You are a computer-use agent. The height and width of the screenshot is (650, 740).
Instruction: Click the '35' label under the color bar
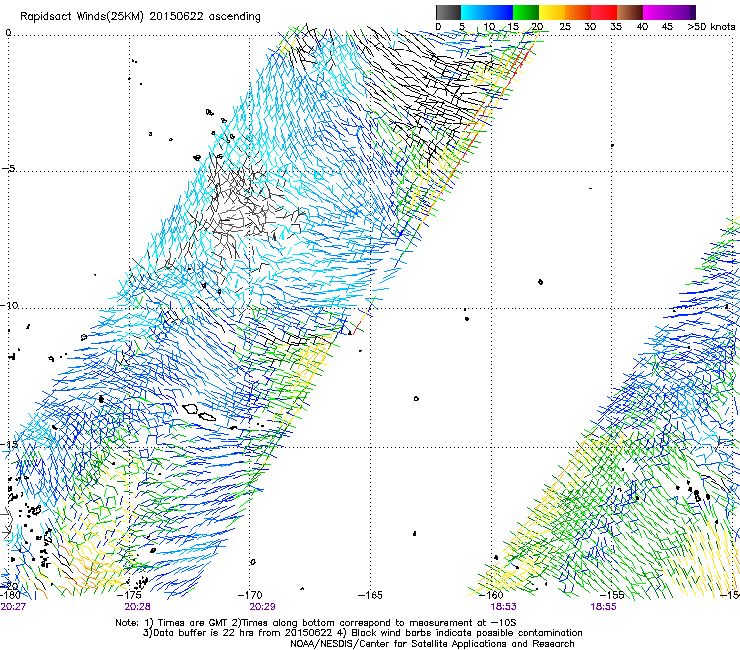pyautogui.click(x=616, y=27)
